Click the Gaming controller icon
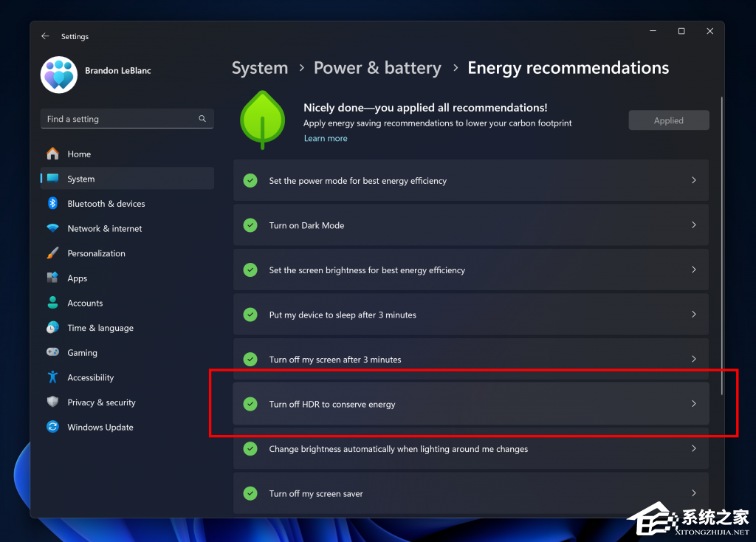Viewport: 756px width, 542px height. pos(52,352)
